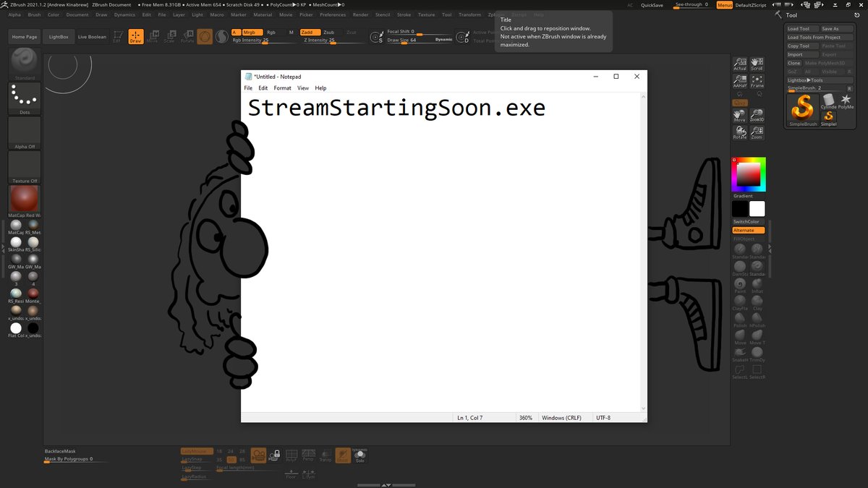Click the QuickSave button

coord(652,5)
